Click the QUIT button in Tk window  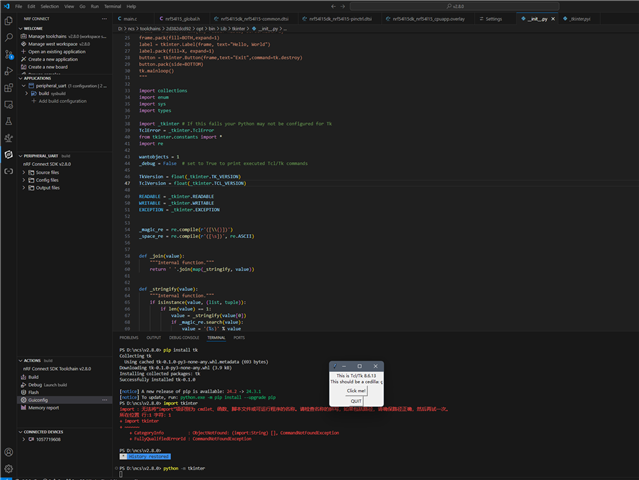356,401
